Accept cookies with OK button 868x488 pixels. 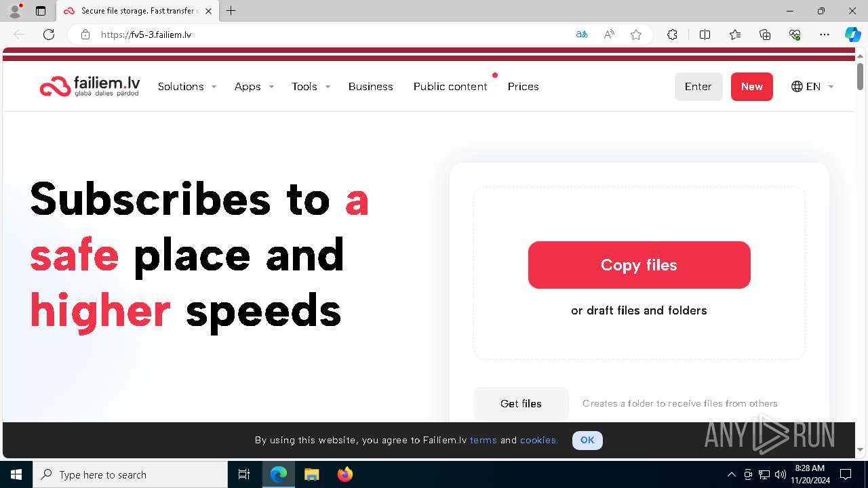[587, 441]
